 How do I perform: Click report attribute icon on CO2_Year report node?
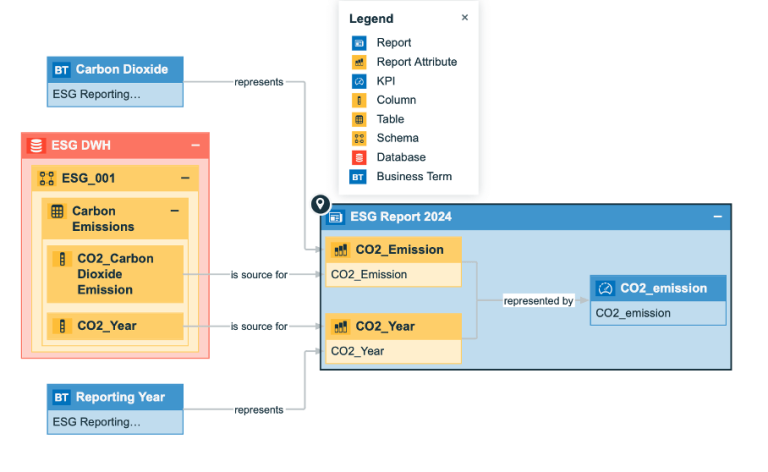pos(340,327)
